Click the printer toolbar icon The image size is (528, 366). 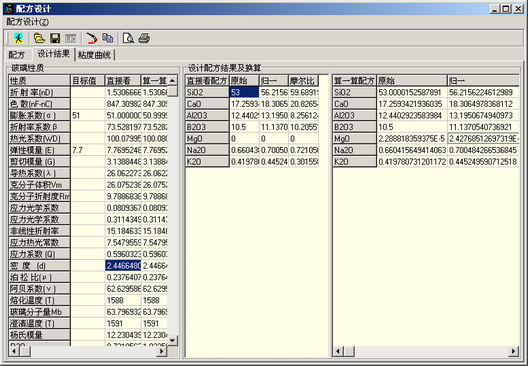(x=144, y=38)
